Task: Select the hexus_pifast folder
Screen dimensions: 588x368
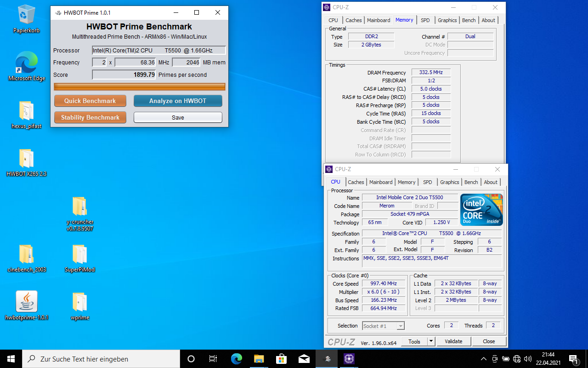Action: click(x=26, y=115)
